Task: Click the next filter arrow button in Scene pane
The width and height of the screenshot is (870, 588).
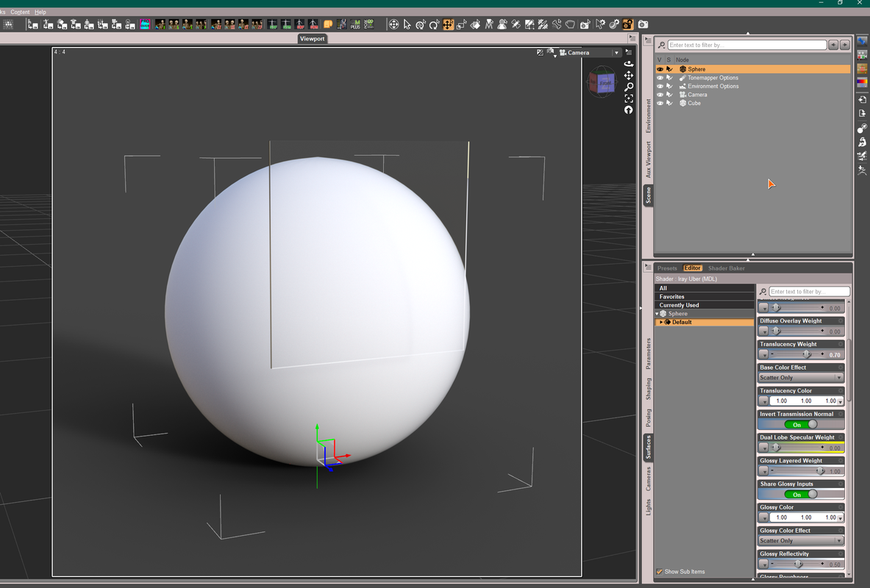Action: [x=844, y=45]
